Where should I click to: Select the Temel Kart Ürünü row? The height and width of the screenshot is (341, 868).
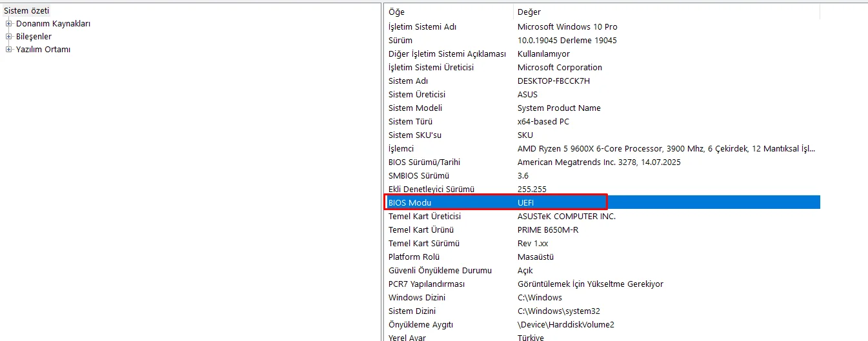421,230
